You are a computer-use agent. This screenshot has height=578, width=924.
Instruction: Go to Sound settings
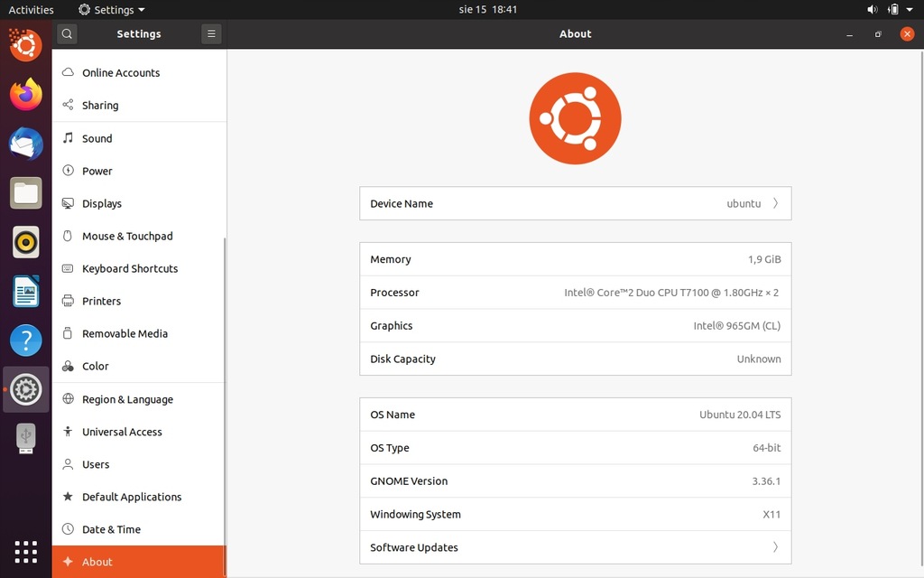tap(139, 138)
